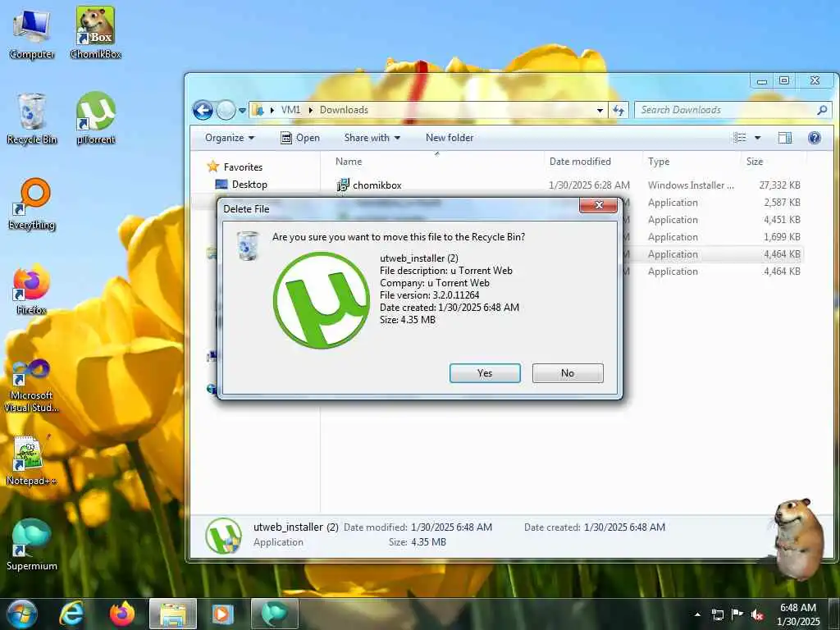Screen dimensions: 840x630
Task: Click the Open toolbar button
Action: tap(300, 138)
